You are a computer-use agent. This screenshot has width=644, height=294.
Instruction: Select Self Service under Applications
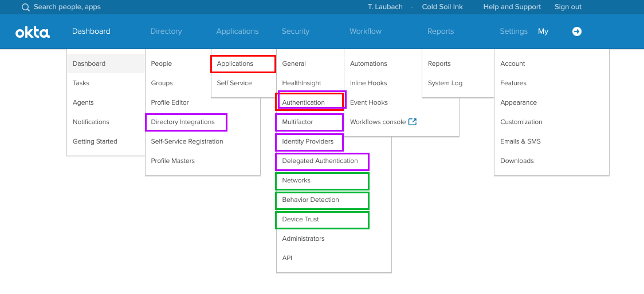point(234,83)
